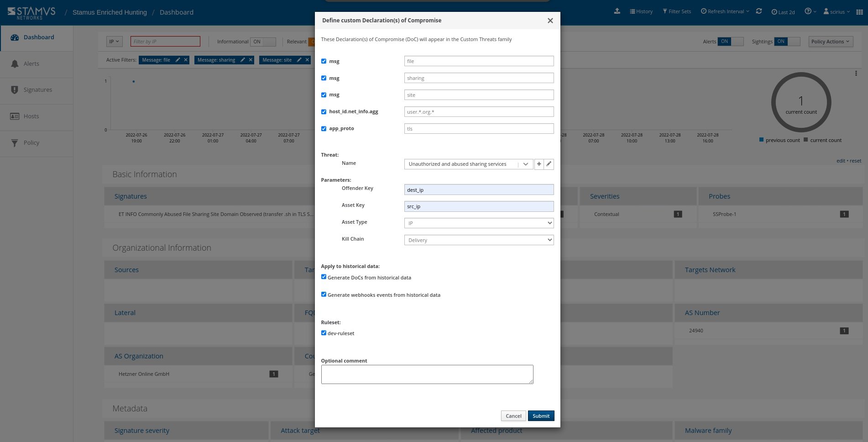Open Alerts bell in sidebar

[x=37, y=64]
